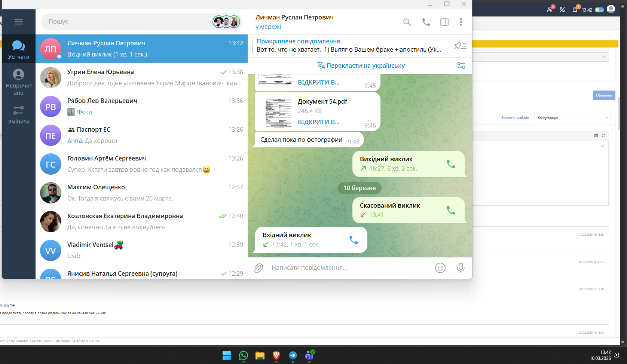Toggle the chat info side panel icon

(x=444, y=22)
